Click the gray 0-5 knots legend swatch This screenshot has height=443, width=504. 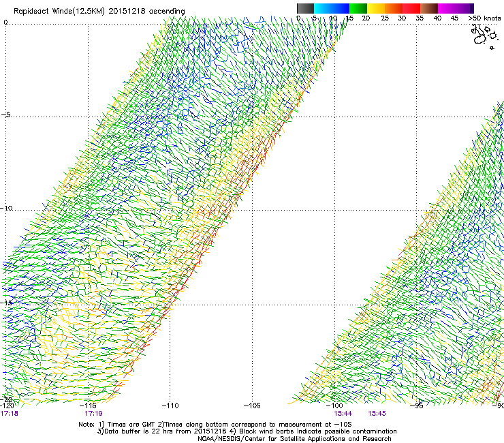tap(305, 8)
